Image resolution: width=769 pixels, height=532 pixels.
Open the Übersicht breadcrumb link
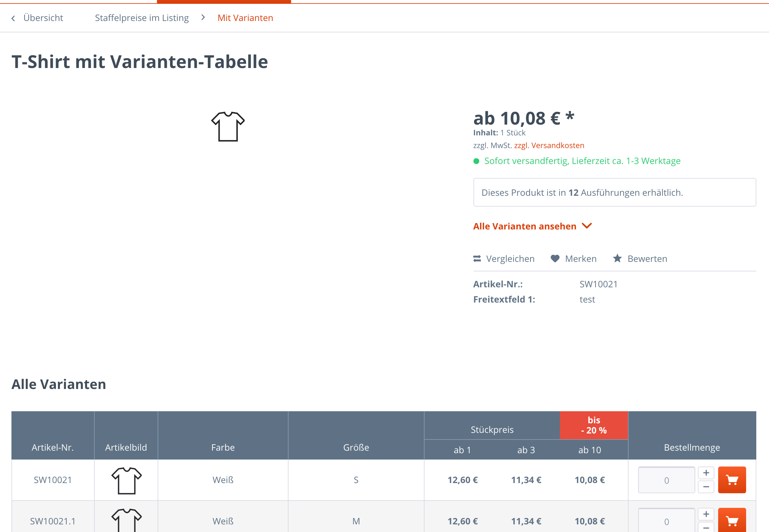(43, 18)
